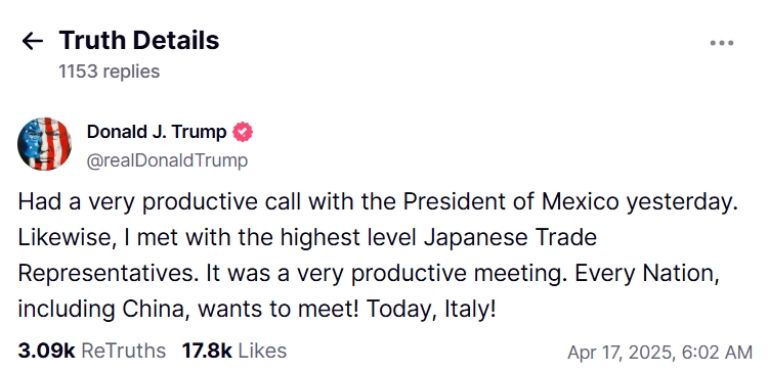Open the three-dot more options menu
Image resolution: width=768 pixels, height=372 pixels.
[721, 43]
